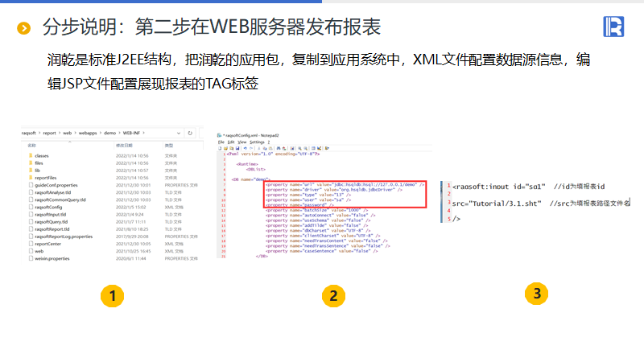
Task: Click the src="Tutorial/3.1.sht" code line
Action: pos(541,204)
